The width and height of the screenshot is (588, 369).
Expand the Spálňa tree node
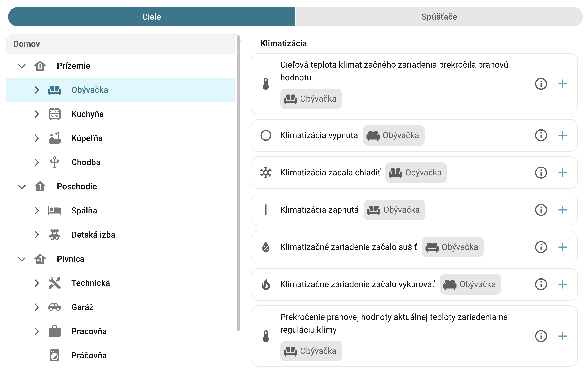(x=37, y=211)
